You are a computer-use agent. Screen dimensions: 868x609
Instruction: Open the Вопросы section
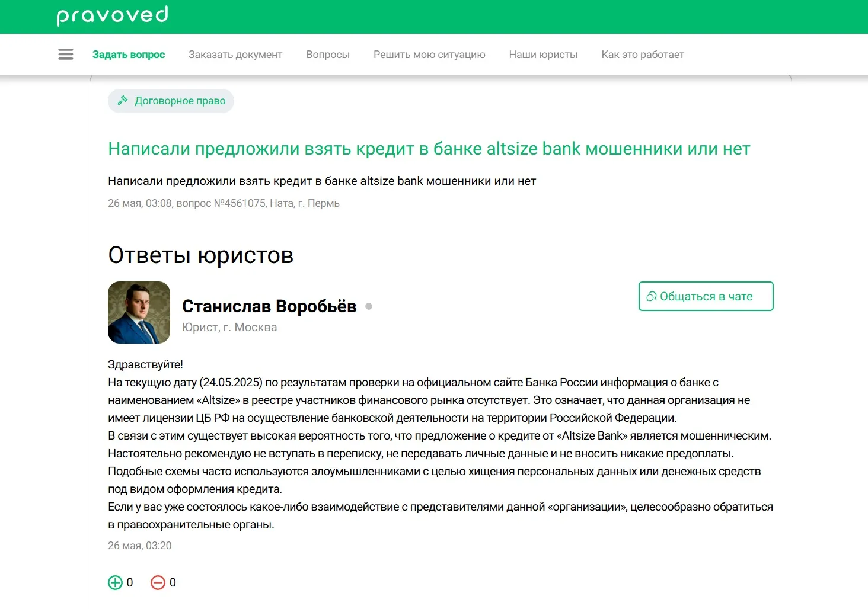pyautogui.click(x=328, y=55)
